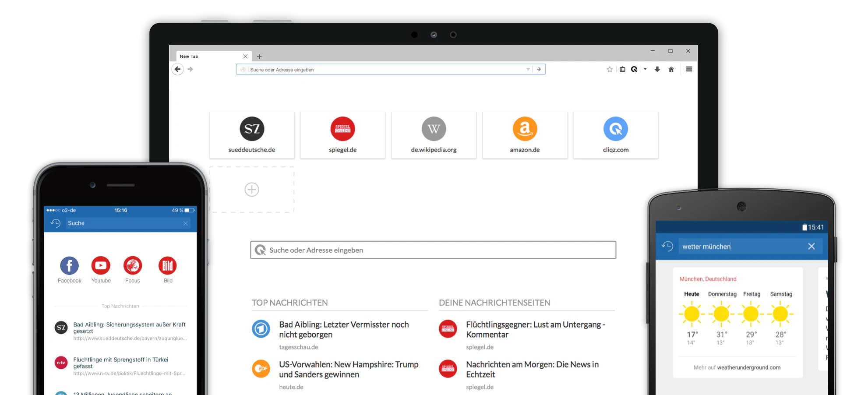Tap 'München, Deutschland' weather heading
This screenshot has height=395, width=868.
point(708,279)
